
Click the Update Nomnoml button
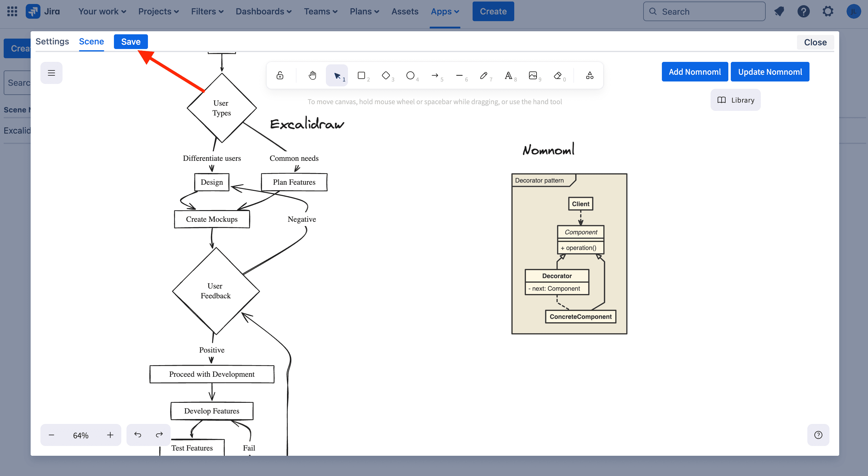coord(770,72)
